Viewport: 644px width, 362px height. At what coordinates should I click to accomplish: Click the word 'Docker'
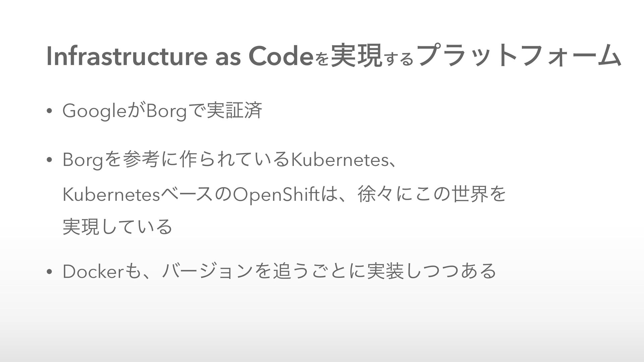94,271
